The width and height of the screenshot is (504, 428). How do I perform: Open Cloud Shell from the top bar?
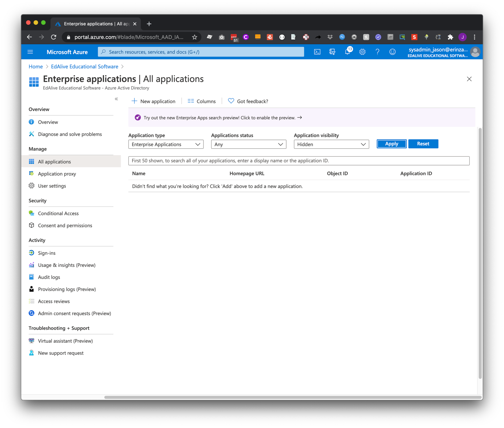(x=317, y=52)
